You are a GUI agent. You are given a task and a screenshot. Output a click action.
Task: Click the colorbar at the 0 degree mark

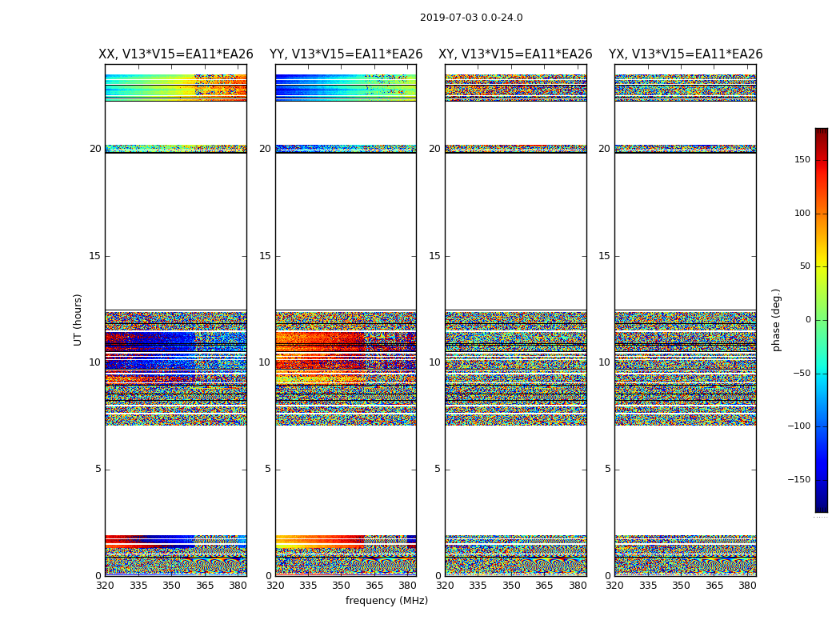tap(821, 320)
